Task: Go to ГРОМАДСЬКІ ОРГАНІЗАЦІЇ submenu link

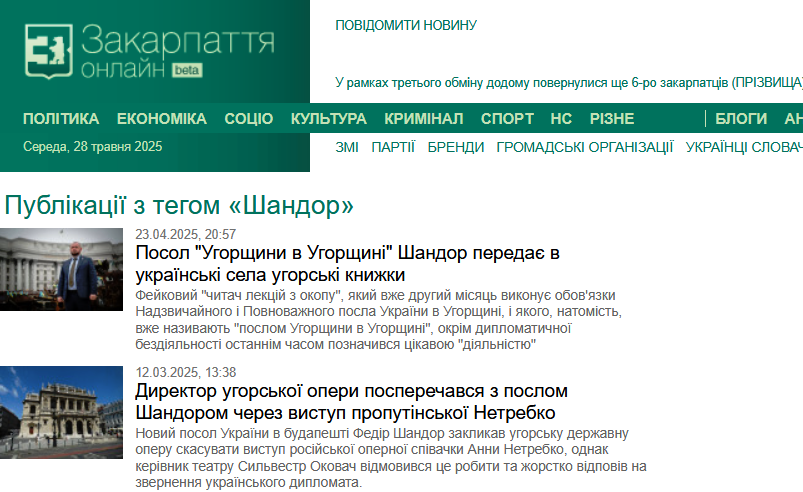Action: click(x=585, y=147)
